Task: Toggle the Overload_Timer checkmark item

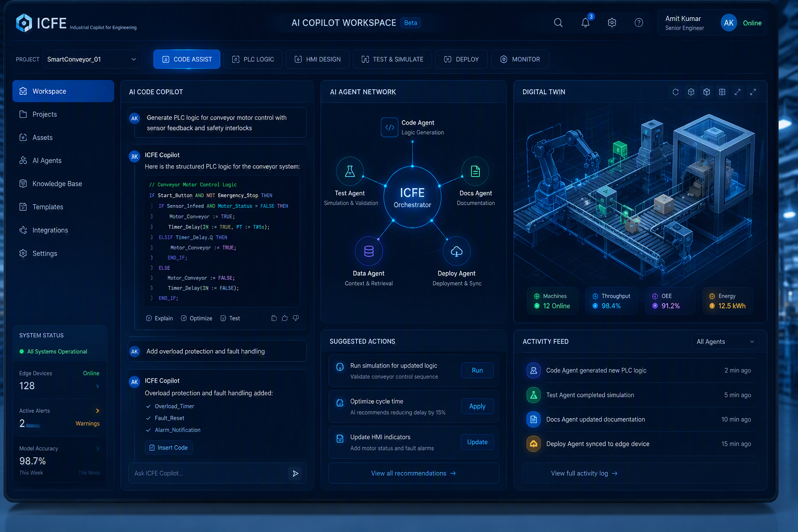Action: click(x=170, y=406)
